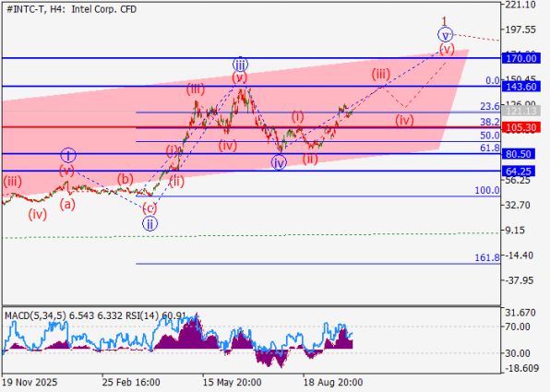
Task: Click the 32.70 value on the price axis
Action: click(x=518, y=205)
